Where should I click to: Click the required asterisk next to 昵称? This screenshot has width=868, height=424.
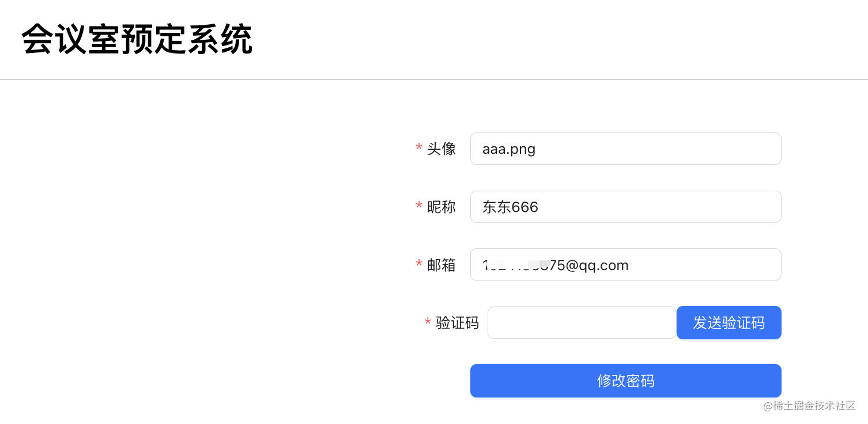pyautogui.click(x=419, y=207)
